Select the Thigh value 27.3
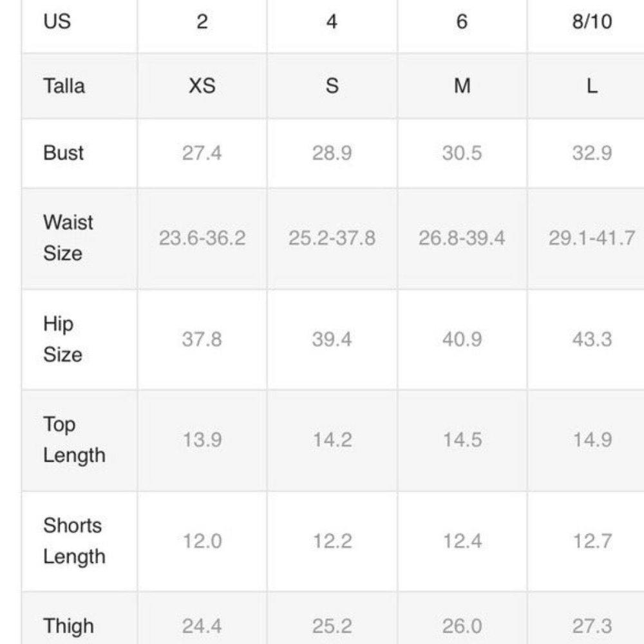Image resolution: width=644 pixels, height=644 pixels. (x=592, y=626)
